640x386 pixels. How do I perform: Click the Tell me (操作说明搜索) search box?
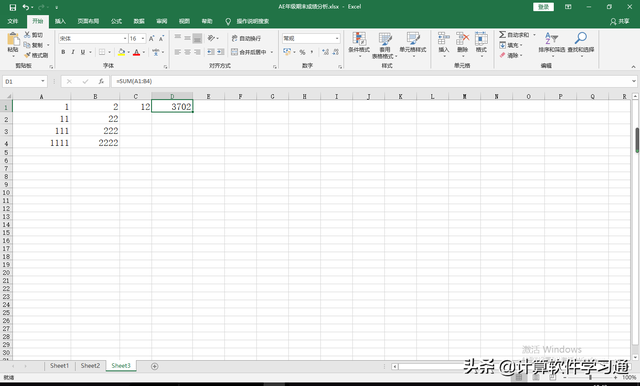point(252,21)
